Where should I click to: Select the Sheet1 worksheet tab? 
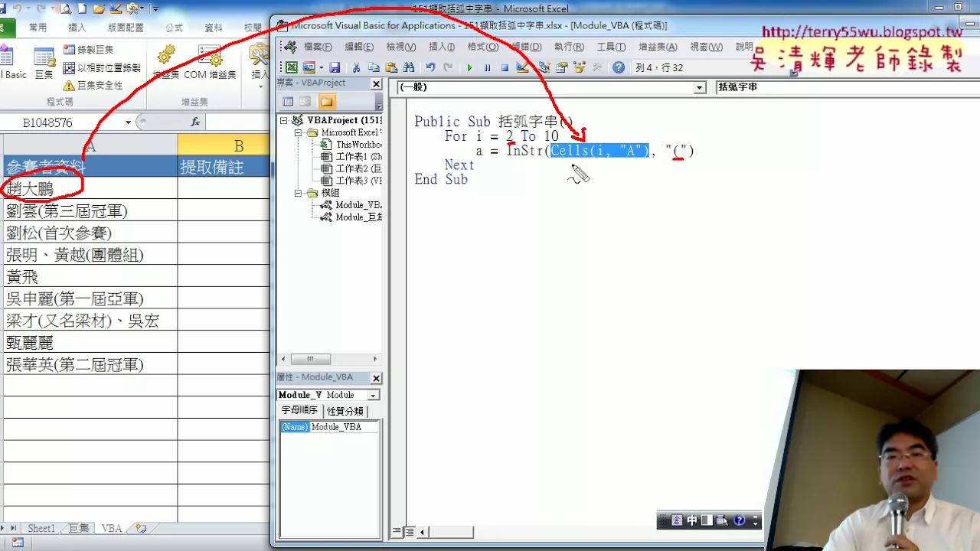point(41,529)
